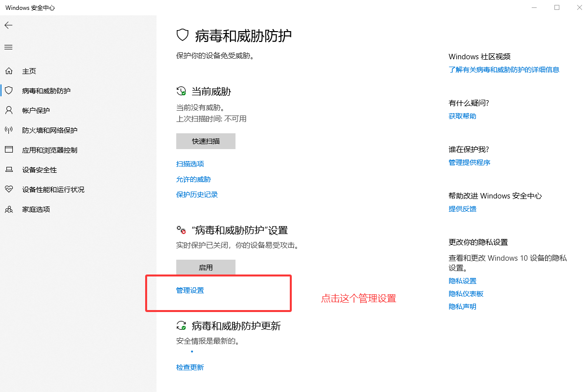Open the 隐私设置 link
Image resolution: width=588 pixels, height=392 pixels.
(x=463, y=281)
